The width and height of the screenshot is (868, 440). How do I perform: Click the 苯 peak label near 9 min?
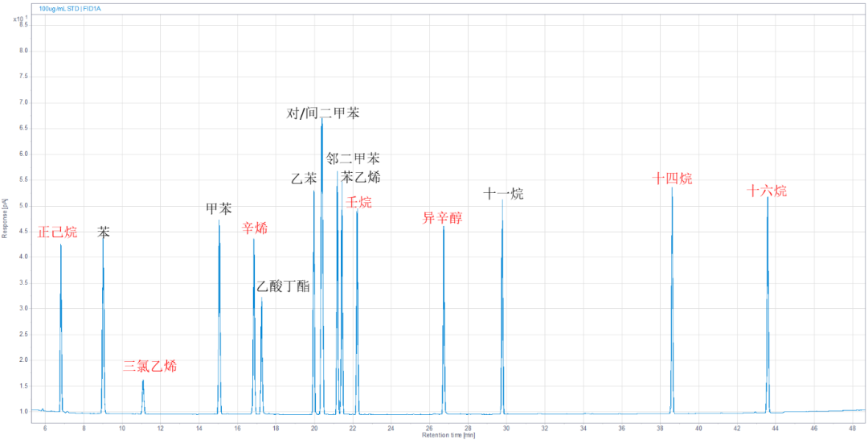click(104, 232)
